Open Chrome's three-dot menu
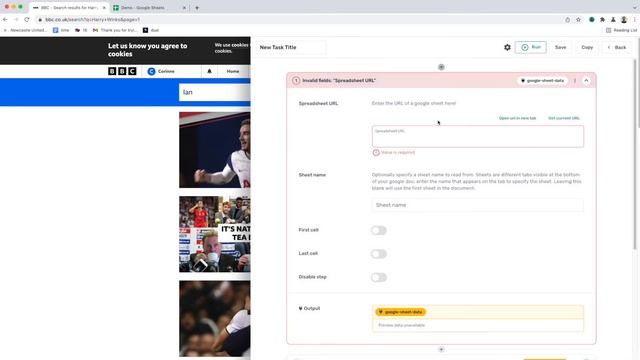 pos(634,20)
